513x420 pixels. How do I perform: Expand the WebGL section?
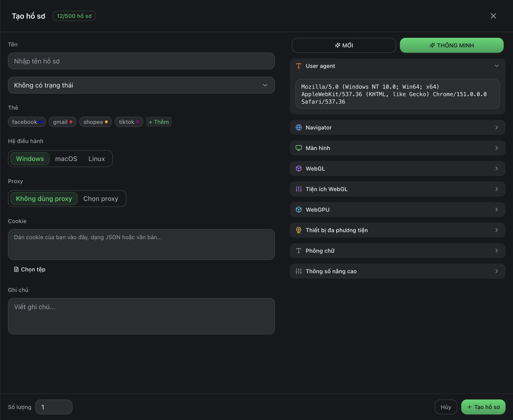click(x=397, y=169)
